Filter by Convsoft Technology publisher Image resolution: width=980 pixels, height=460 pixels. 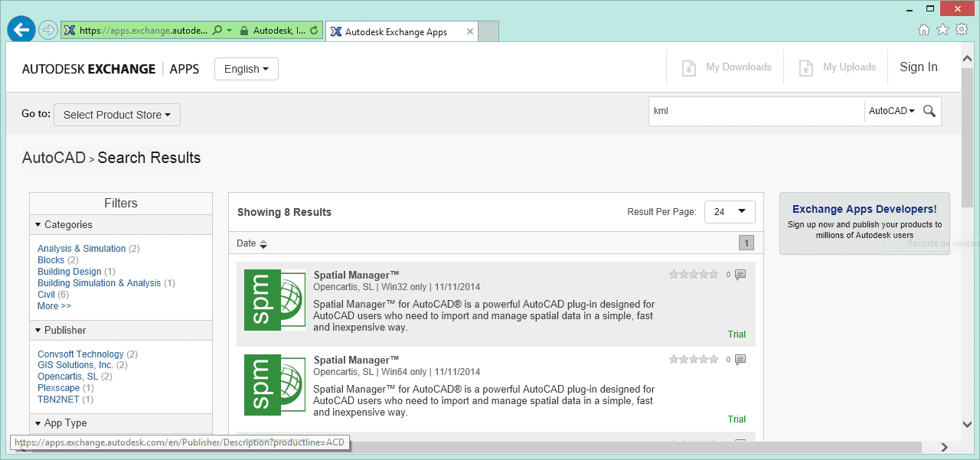pyautogui.click(x=80, y=354)
